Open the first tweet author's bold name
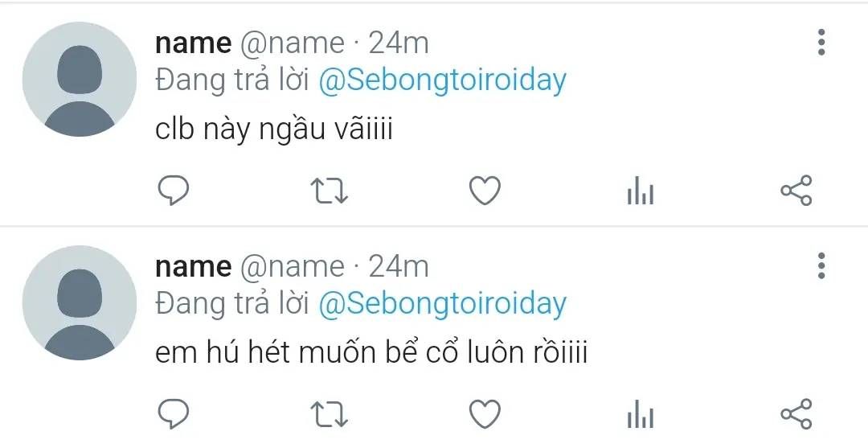The image size is (868, 448). pyautogui.click(x=193, y=43)
